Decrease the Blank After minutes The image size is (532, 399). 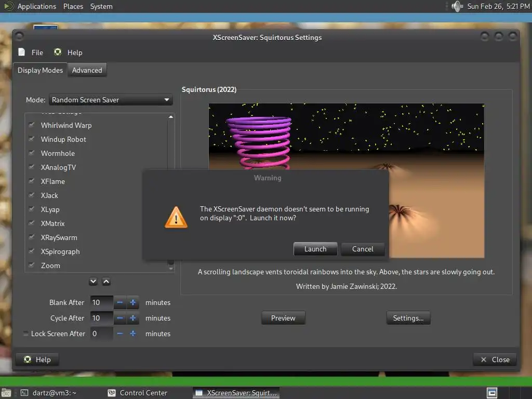click(120, 302)
